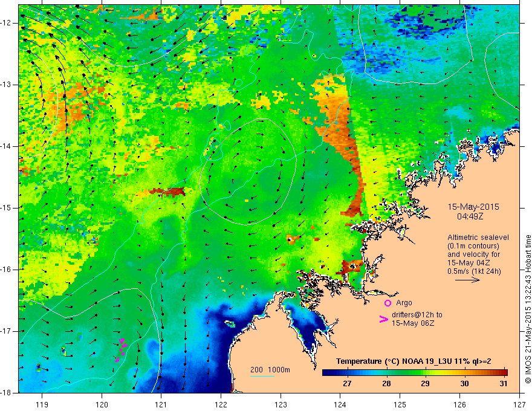Click the colorbar tick label '29'
Viewport: 532px width, 411px height.
[425, 384]
